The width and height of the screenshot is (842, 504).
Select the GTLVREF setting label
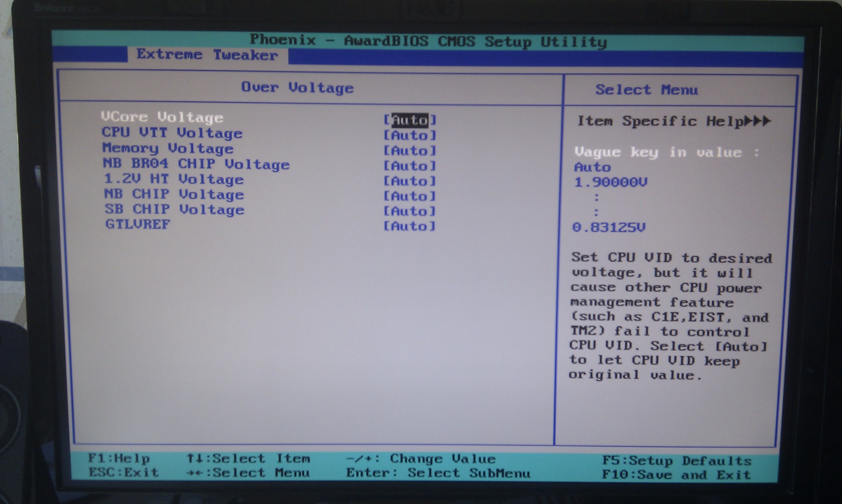pyautogui.click(x=137, y=224)
